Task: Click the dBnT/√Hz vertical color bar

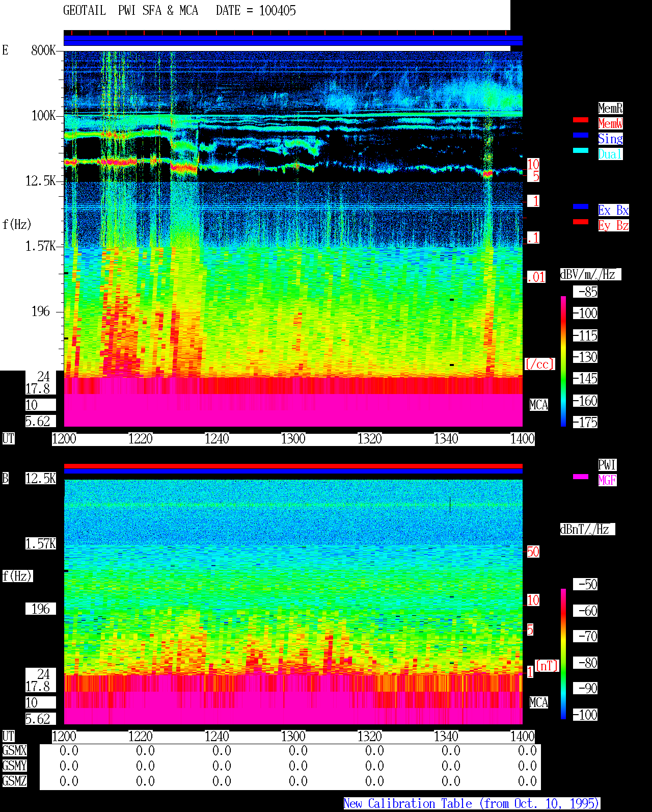Action: pos(563,654)
